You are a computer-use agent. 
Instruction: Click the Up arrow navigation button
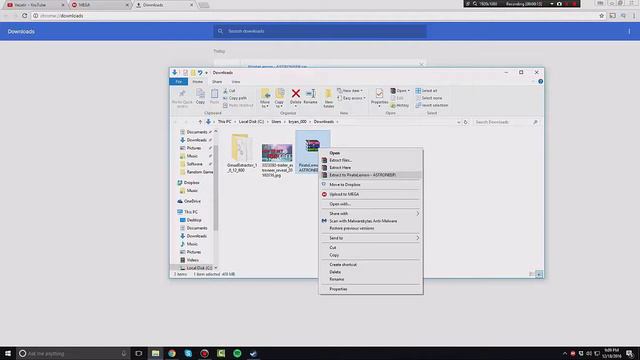[x=200, y=122]
